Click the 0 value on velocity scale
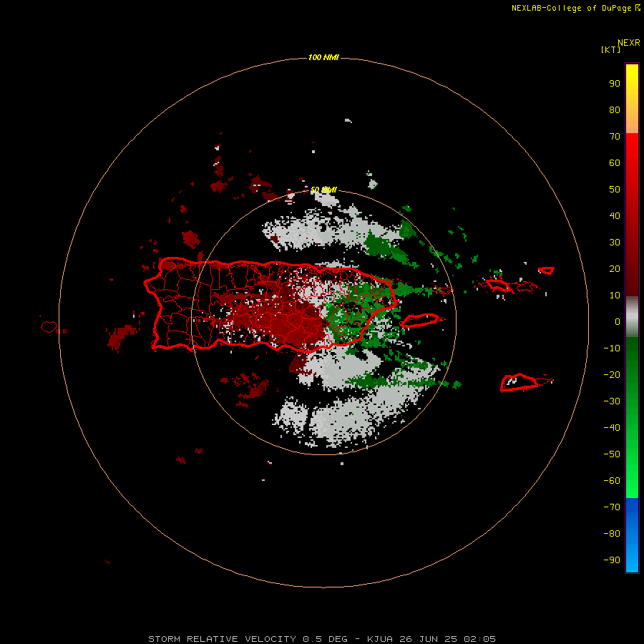Viewport: 644px width, 644px height. coord(618,322)
